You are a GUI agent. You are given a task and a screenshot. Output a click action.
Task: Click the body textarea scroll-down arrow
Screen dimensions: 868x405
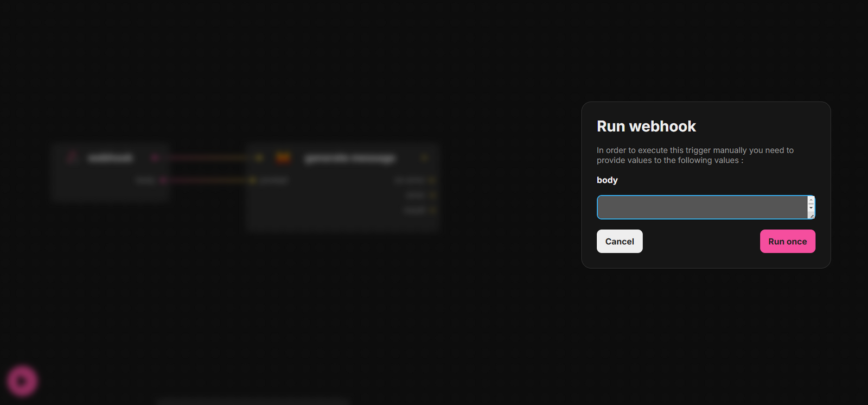pyautogui.click(x=811, y=207)
